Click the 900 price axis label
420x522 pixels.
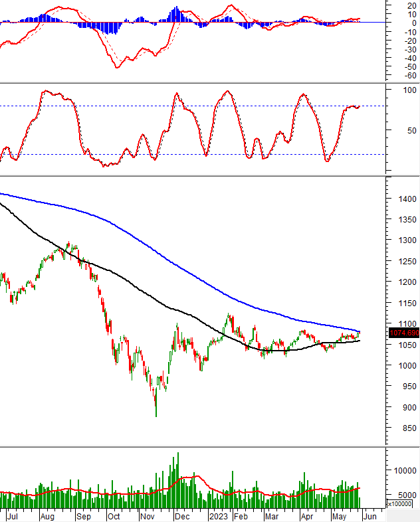(409, 408)
